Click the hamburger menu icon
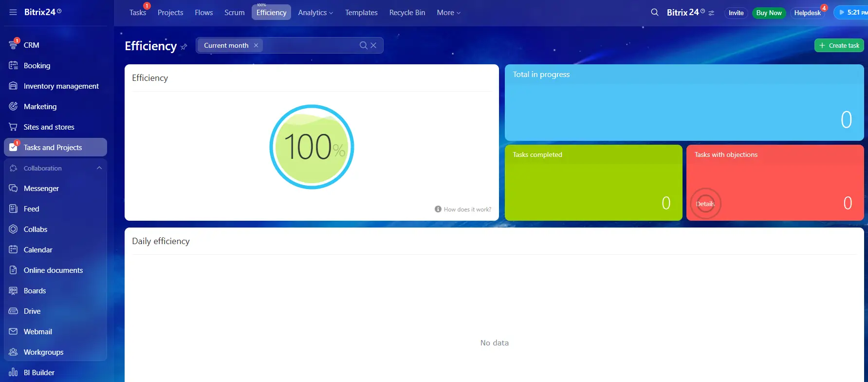 click(13, 12)
